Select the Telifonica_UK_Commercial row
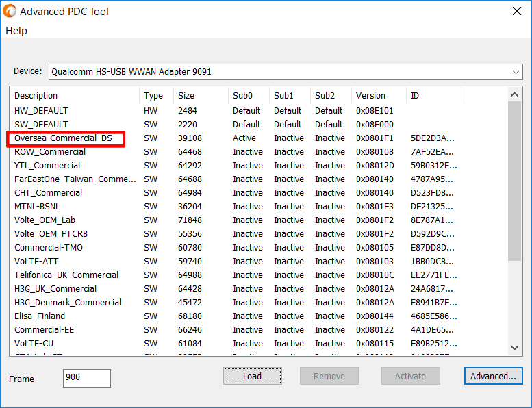This screenshot has height=408, width=532. [66, 275]
